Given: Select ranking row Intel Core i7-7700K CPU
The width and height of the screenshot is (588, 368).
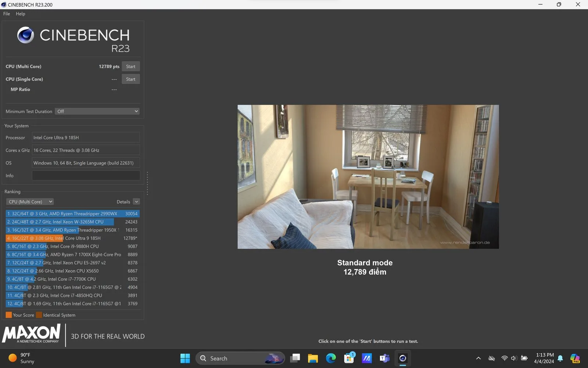Looking at the screenshot, I should pyautogui.click(x=72, y=279).
